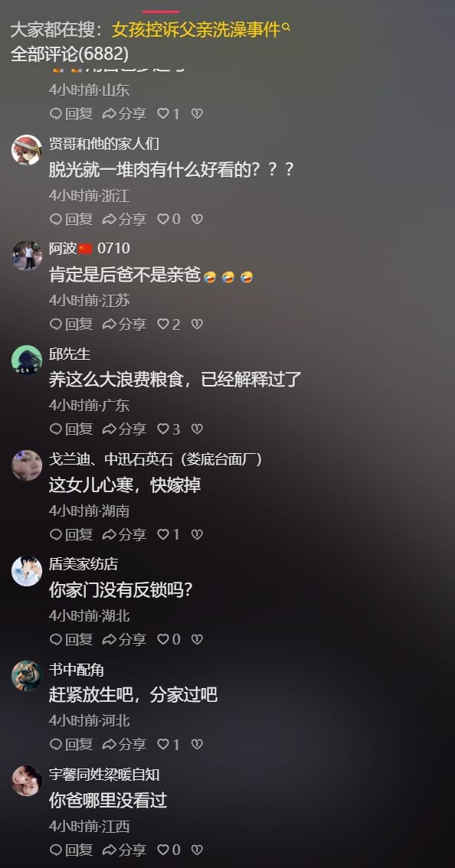The image size is (455, 868).
Task: Open profile via 书中配角 avatar
Action: click(27, 676)
